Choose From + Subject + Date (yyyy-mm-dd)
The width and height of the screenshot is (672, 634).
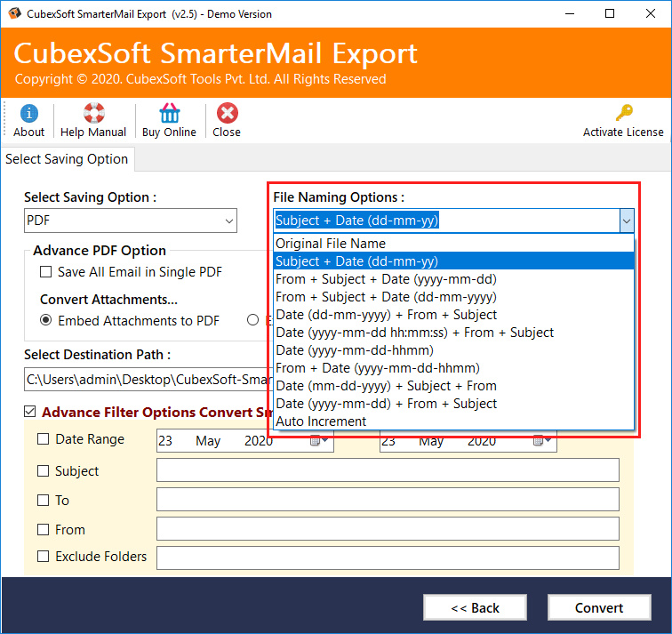point(453,279)
